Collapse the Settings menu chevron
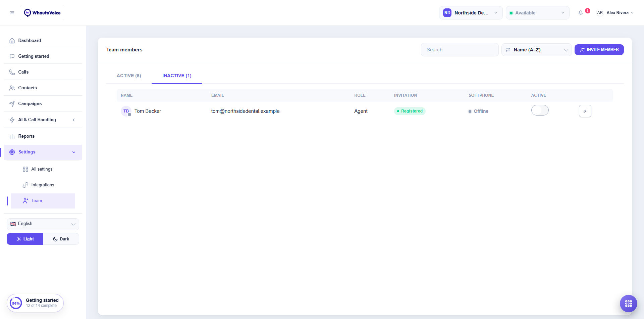 [x=74, y=152]
